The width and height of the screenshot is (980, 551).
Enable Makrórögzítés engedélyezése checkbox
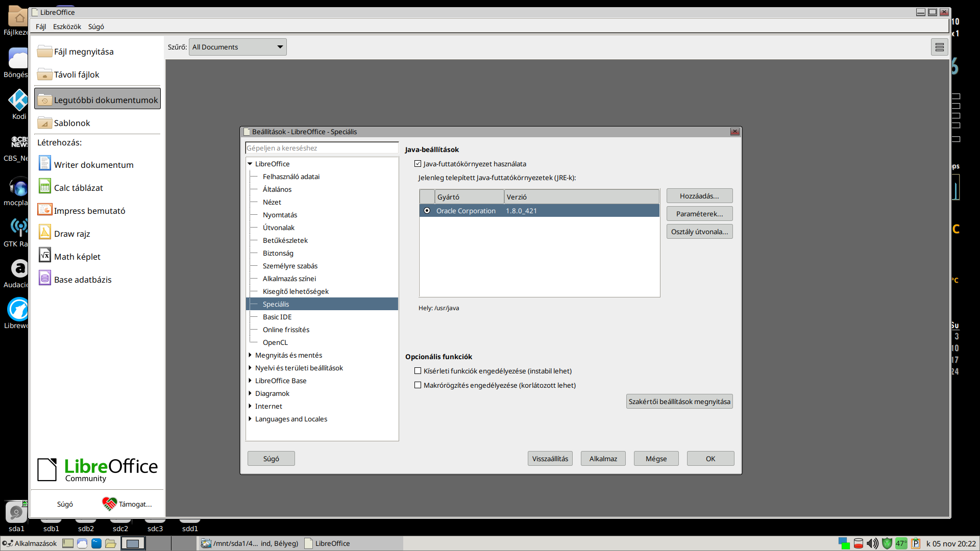click(x=418, y=385)
